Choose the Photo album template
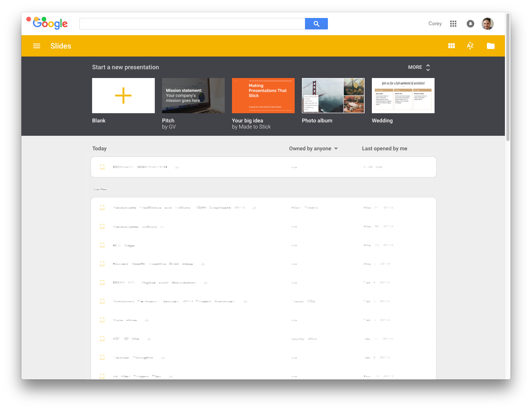The image size is (532, 410). click(333, 96)
